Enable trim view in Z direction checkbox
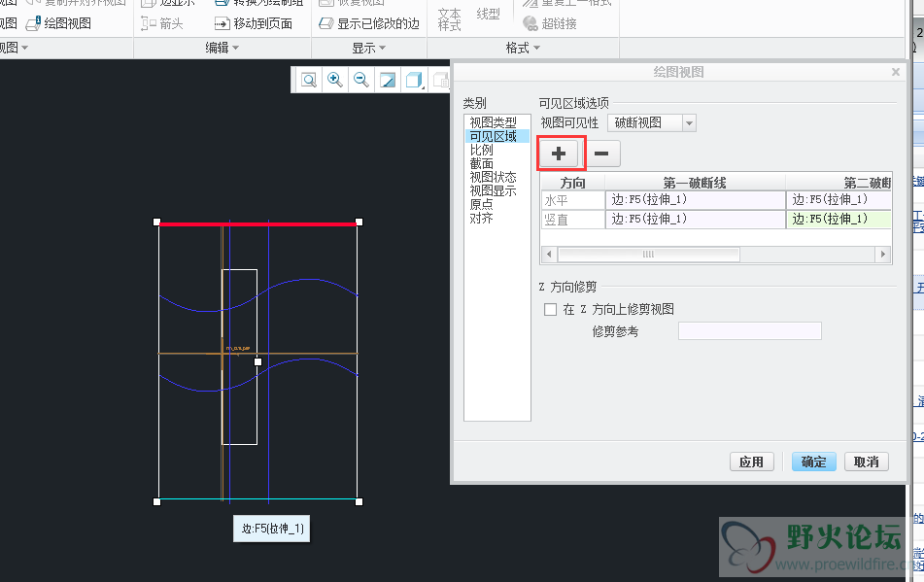Screen dimensions: 924x582 (550, 309)
